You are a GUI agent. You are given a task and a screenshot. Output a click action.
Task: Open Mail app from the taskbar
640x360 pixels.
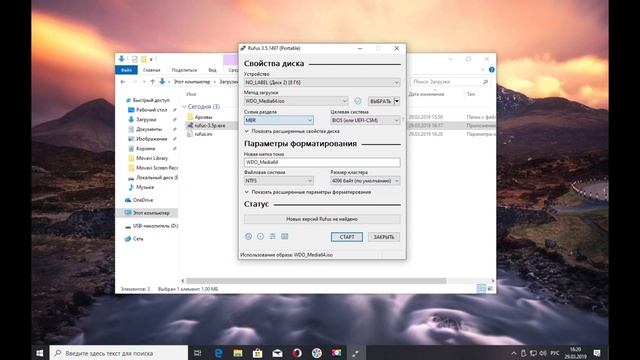(277, 353)
